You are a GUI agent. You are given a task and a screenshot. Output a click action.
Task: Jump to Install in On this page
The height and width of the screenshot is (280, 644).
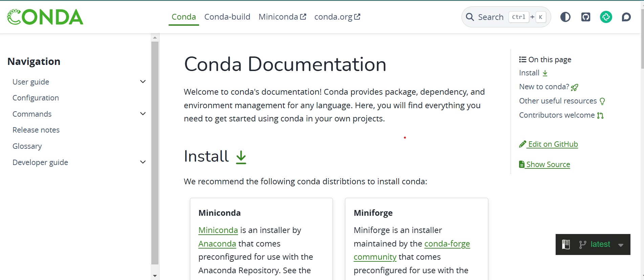click(x=533, y=73)
